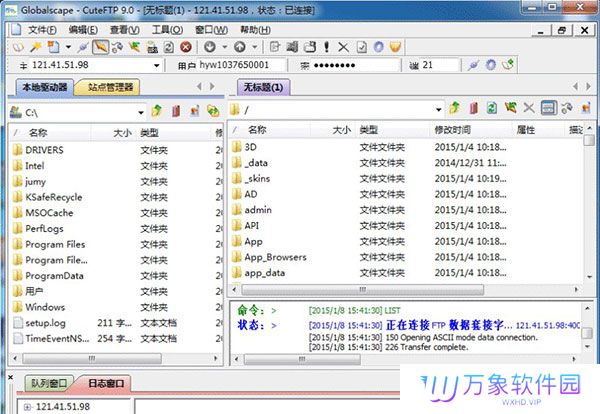The width and height of the screenshot is (600, 414).
Task: Click local pane refresh folder icon
Action: click(x=213, y=111)
